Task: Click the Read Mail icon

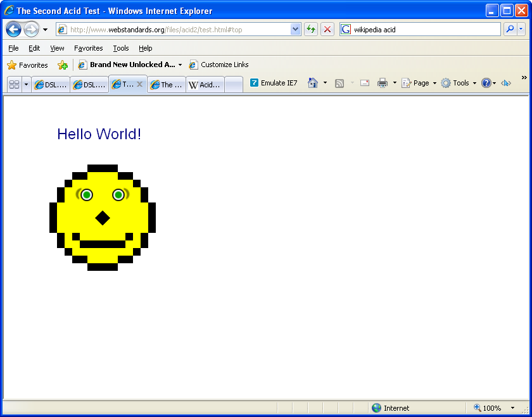Action: [365, 83]
